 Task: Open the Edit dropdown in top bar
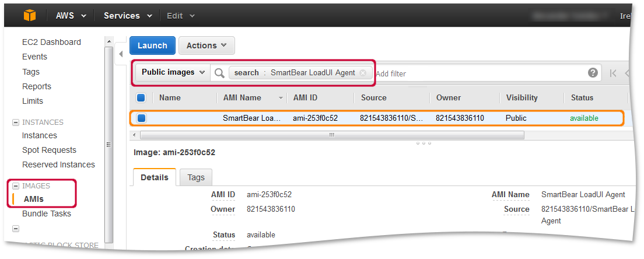click(180, 16)
